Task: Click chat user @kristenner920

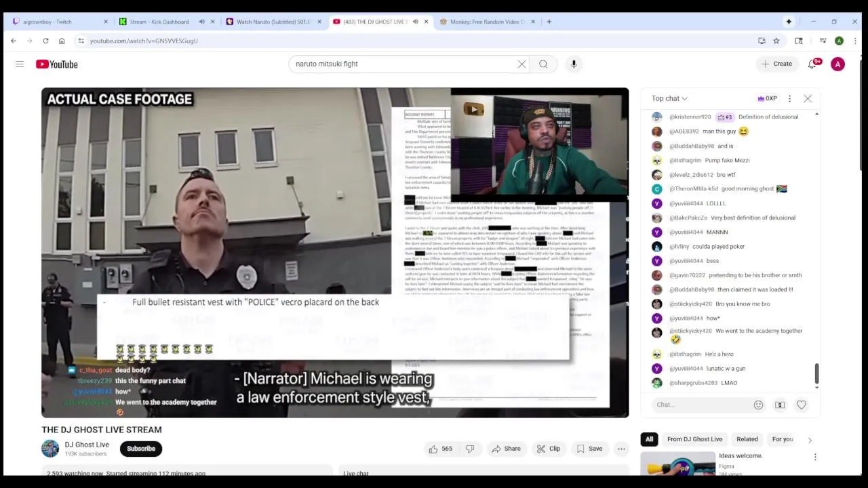Action: pyautogui.click(x=690, y=117)
